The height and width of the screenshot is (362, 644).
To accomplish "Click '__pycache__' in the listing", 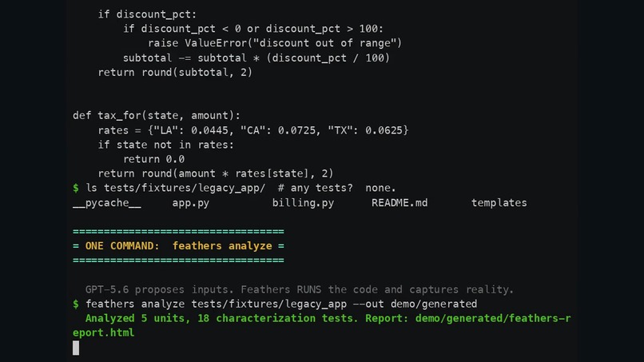I will [107, 203].
